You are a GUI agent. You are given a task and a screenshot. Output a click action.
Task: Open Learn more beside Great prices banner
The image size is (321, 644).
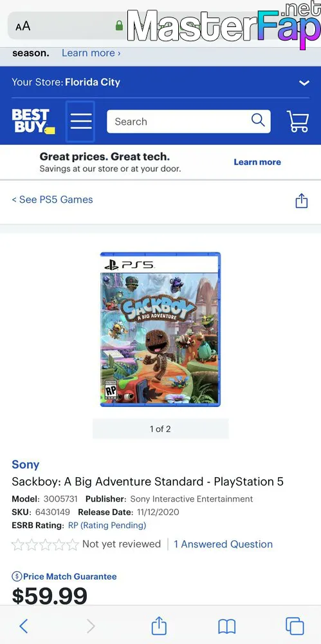tap(257, 162)
